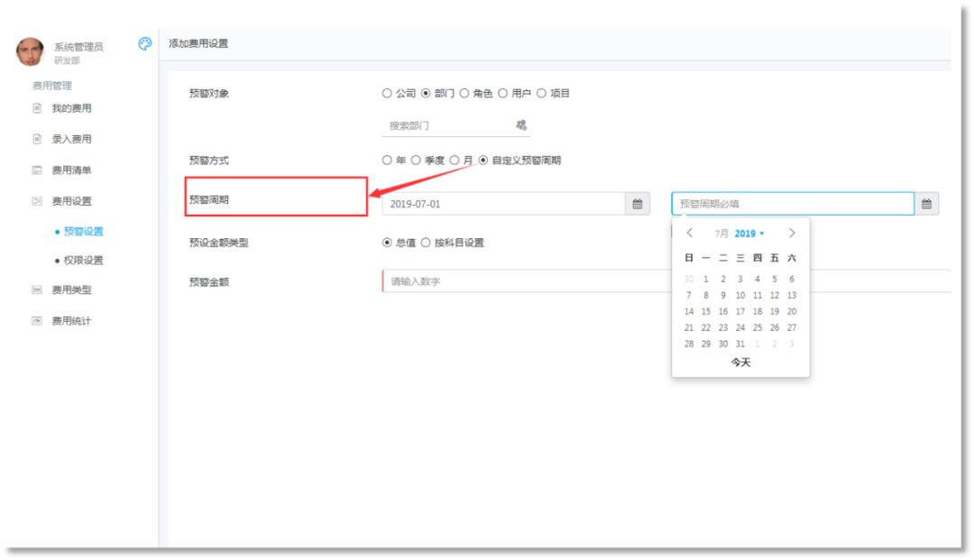Click the 录入费用 document icon
The height and width of the screenshot is (560, 974).
tap(37, 139)
